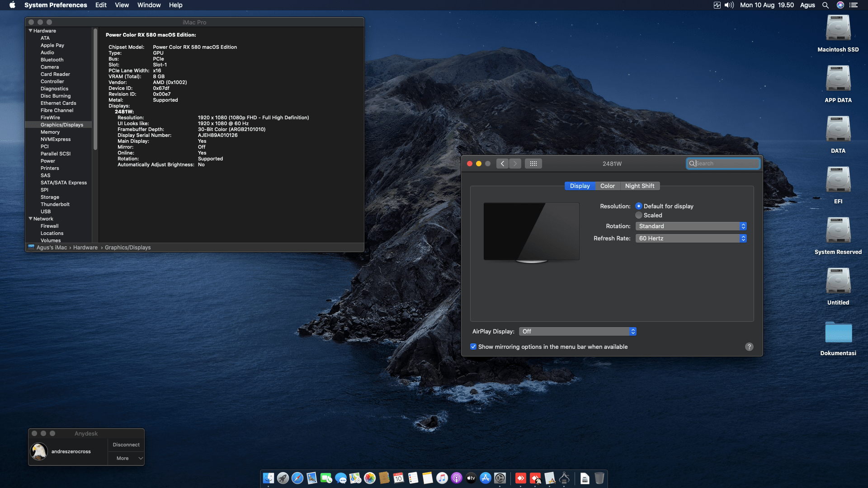868x488 pixels.
Task: Toggle Show mirroring options checkbox
Action: point(473,347)
